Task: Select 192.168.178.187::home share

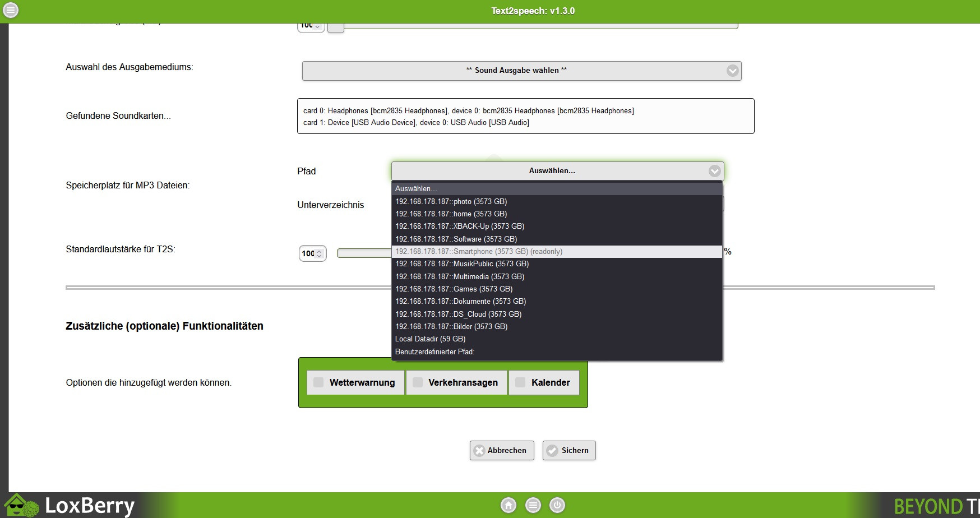Action: point(557,214)
